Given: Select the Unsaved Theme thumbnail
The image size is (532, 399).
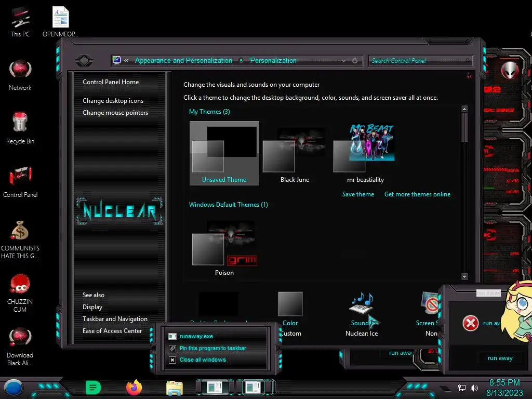Looking at the screenshot, I should coord(224,153).
